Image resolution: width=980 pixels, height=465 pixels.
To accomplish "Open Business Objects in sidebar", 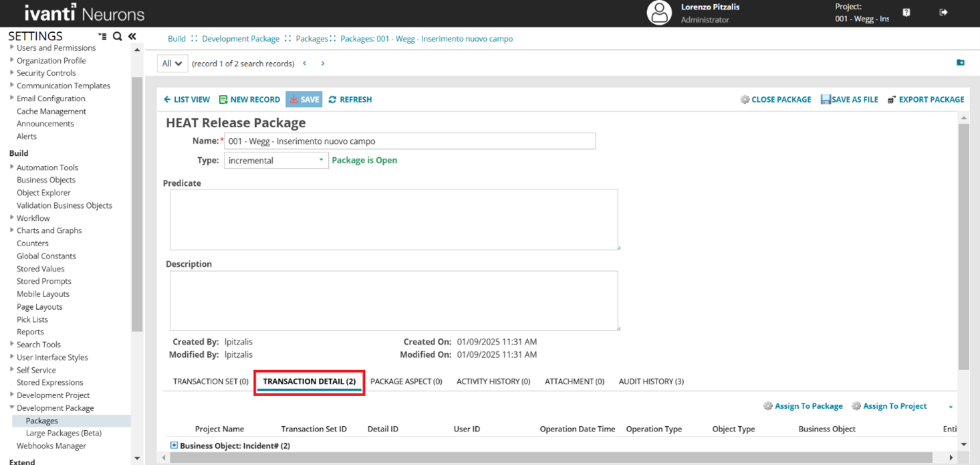I will click(46, 180).
